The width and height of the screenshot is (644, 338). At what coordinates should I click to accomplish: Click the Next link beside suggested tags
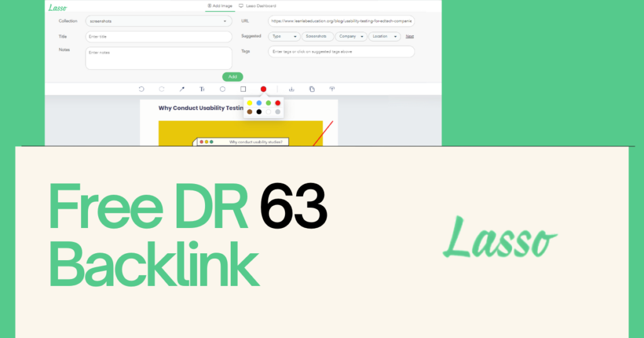409,36
